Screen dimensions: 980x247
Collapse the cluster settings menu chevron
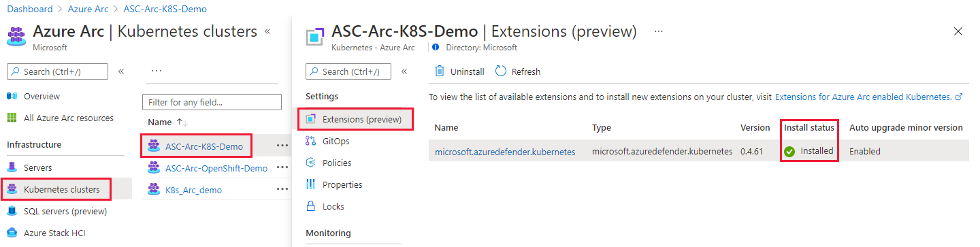tap(404, 71)
